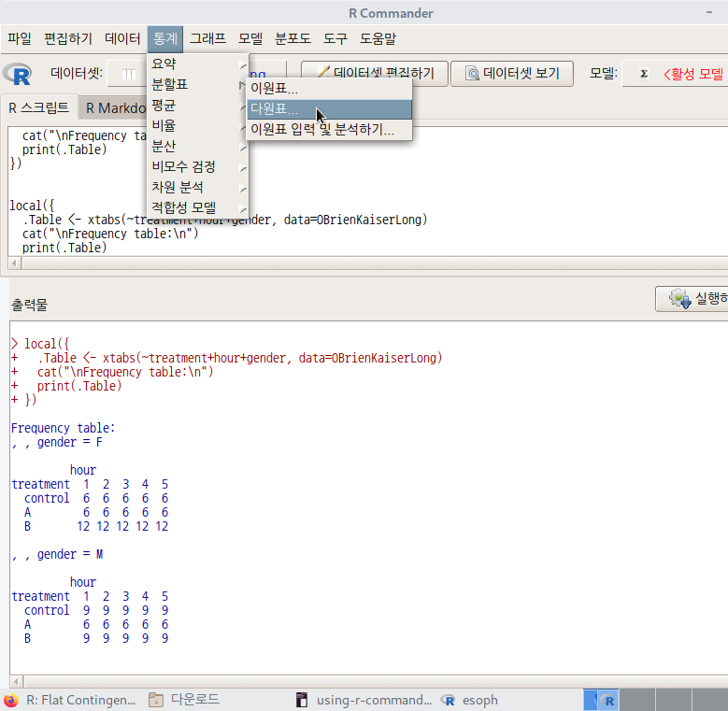Click the magnifier icon on 데이터셋 보기
The width and height of the screenshot is (728, 711).
click(472, 73)
